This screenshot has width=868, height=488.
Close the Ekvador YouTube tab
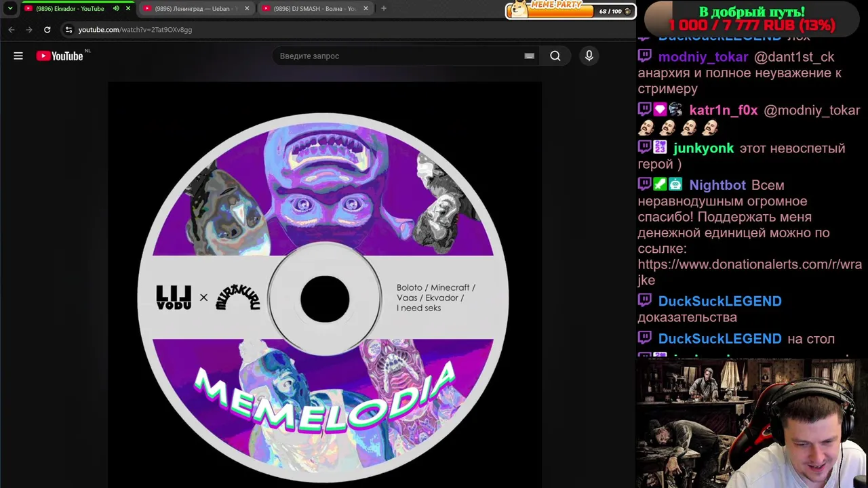[x=127, y=8]
